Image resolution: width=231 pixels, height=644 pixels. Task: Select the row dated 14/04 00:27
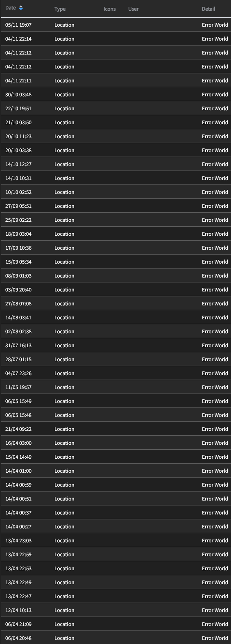point(115,527)
